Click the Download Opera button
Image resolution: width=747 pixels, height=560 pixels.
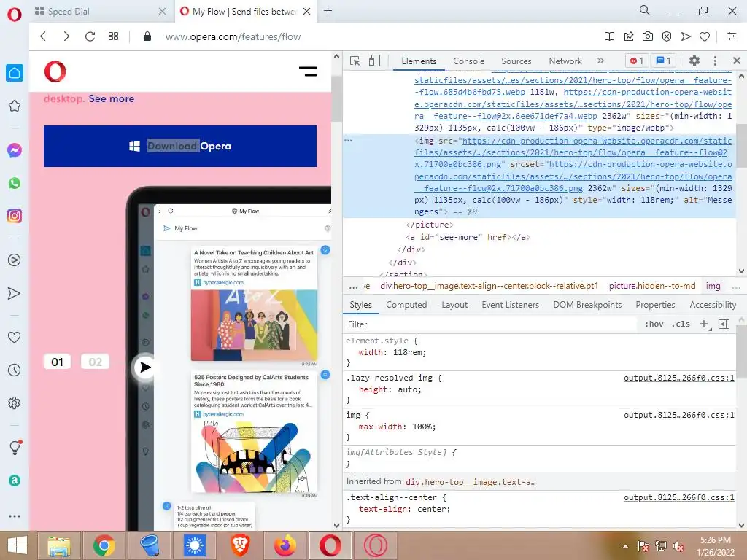180,146
